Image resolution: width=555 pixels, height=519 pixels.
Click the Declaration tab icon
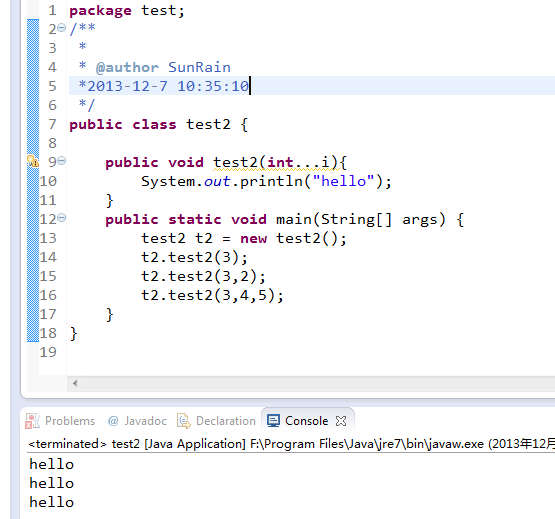point(184,421)
